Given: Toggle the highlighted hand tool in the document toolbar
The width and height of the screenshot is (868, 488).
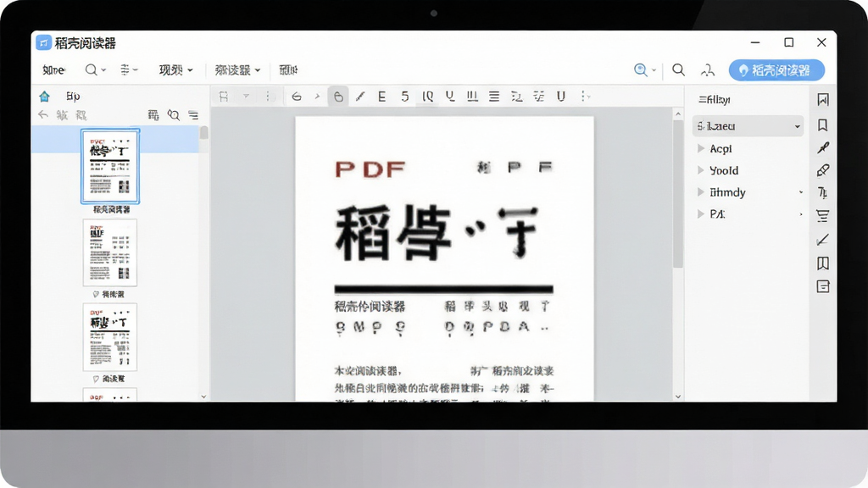Looking at the screenshot, I should point(338,97).
